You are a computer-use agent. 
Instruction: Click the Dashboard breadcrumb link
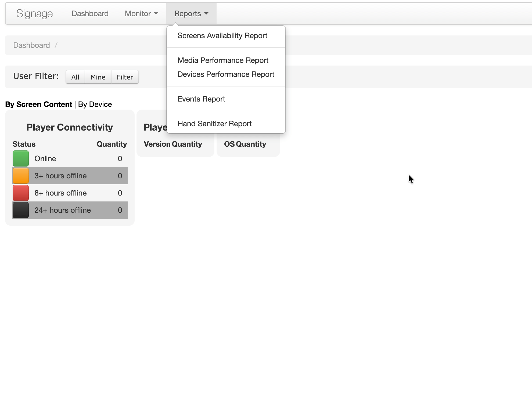(31, 45)
